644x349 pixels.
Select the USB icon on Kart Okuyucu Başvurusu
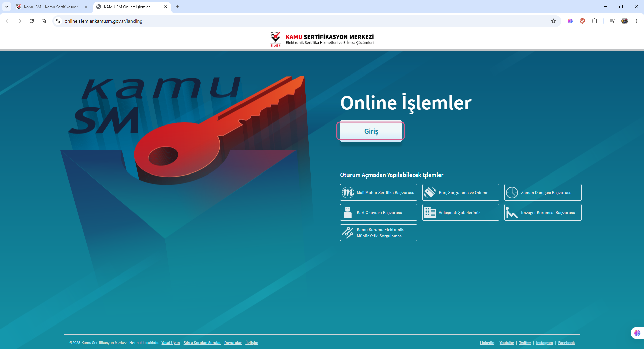click(x=348, y=212)
